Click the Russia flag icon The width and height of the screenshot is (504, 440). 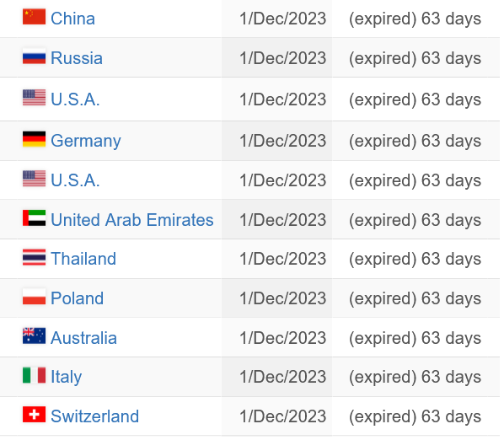click(34, 56)
